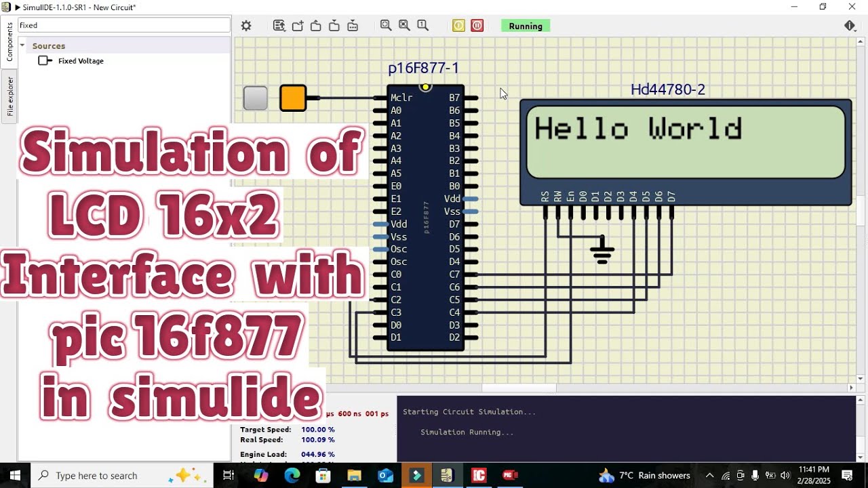Select the Fixed Voltage component in the list
This screenshot has height=488, width=868.
(x=81, y=61)
